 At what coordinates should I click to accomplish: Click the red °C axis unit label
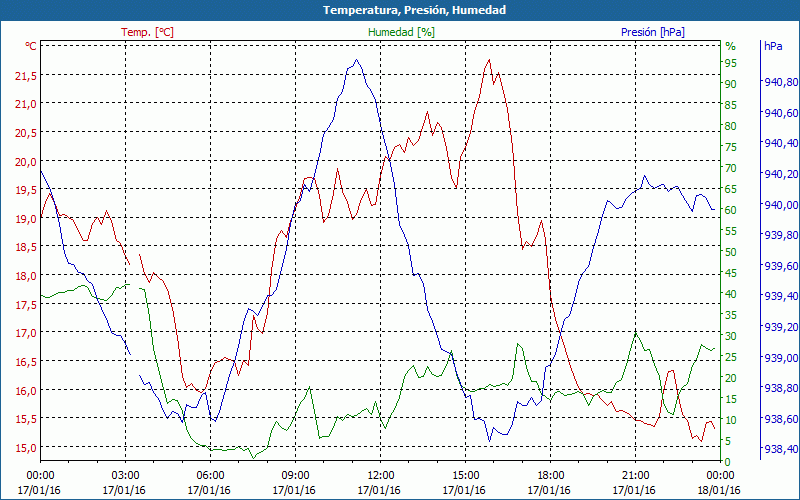click(31, 46)
